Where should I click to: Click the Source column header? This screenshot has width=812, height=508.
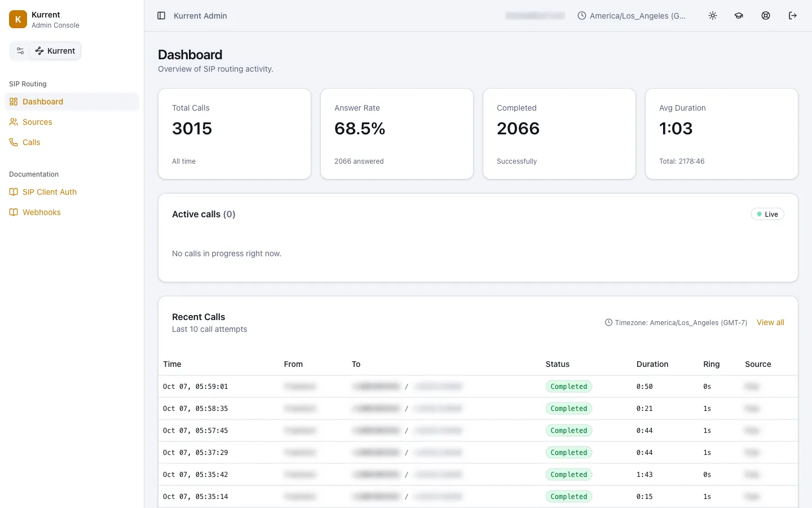click(758, 364)
